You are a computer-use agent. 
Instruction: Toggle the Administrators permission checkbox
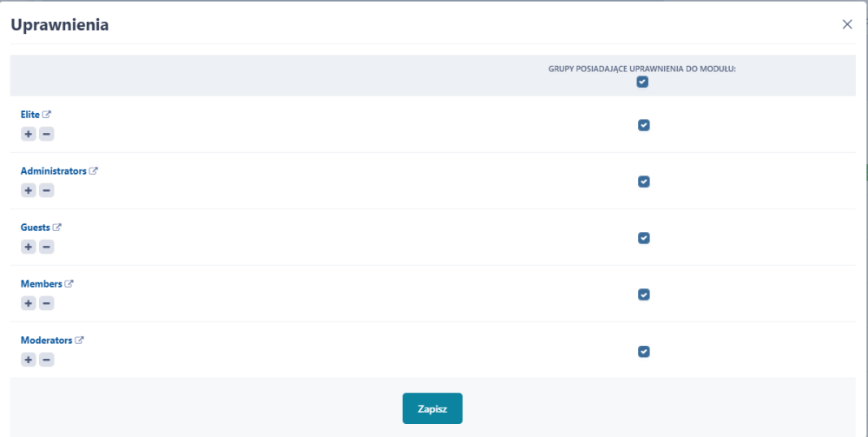(643, 182)
